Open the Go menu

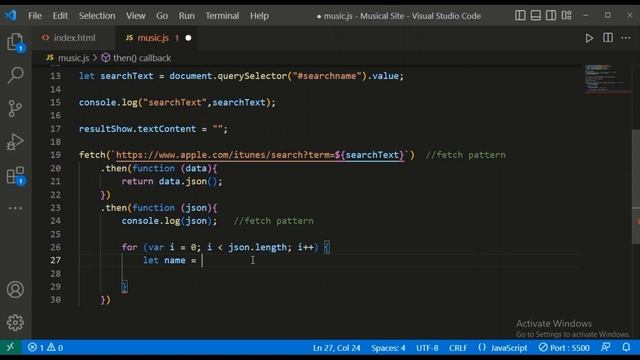162,16
